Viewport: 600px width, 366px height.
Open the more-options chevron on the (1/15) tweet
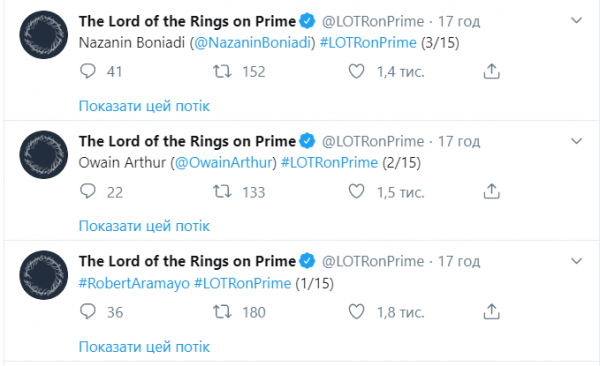click(x=576, y=261)
